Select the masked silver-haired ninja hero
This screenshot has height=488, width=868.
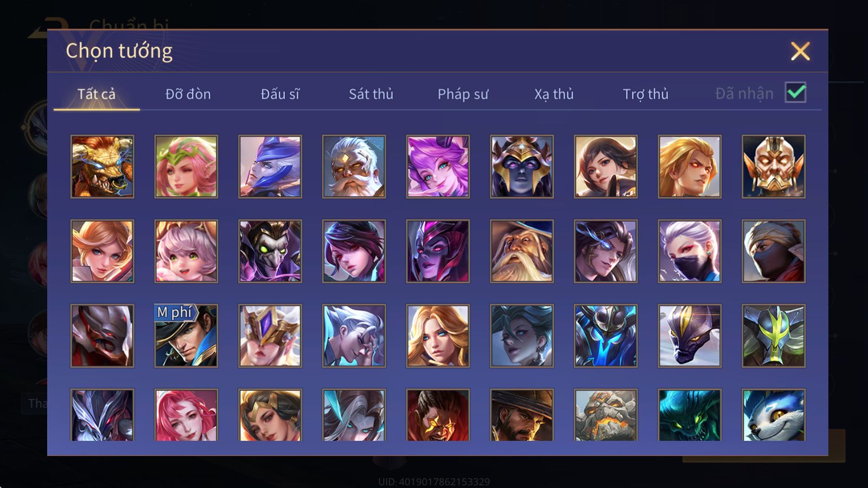click(x=690, y=251)
